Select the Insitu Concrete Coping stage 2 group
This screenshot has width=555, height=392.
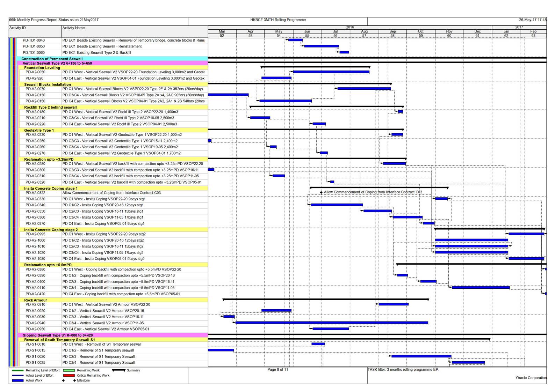[x=114, y=230]
